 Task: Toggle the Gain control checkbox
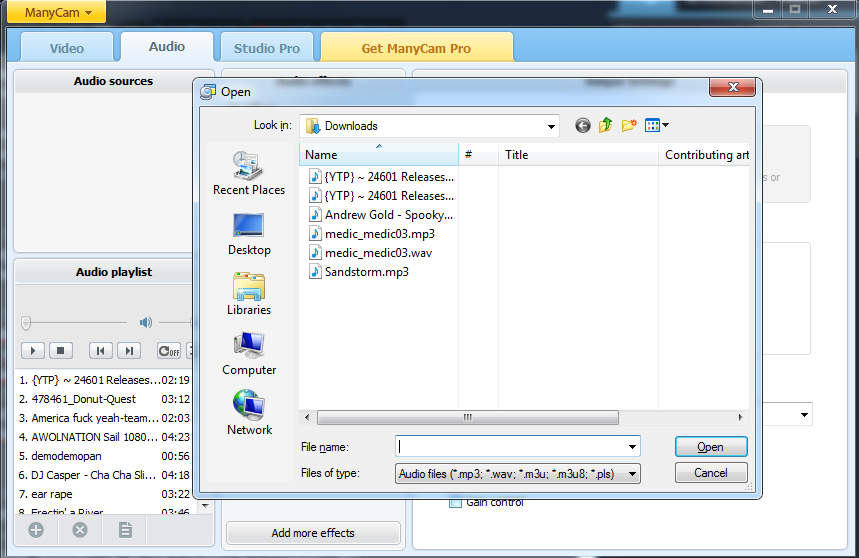[x=455, y=503]
